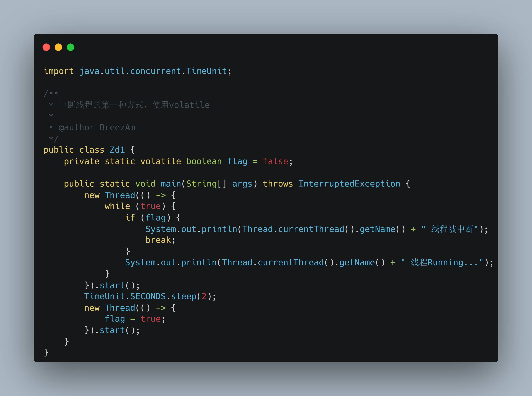Screen dimensions: 532x396
Task: Click the class name Zd1
Action: pos(117,150)
